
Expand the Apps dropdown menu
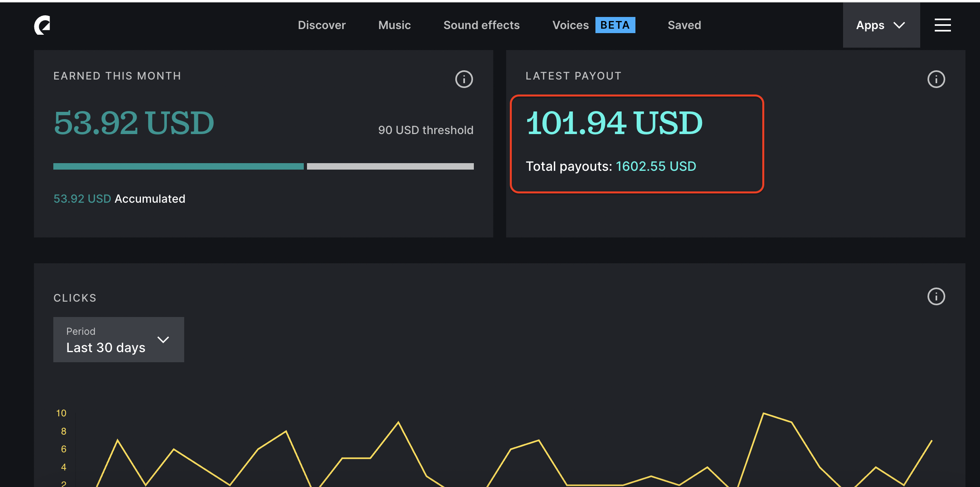pyautogui.click(x=881, y=25)
